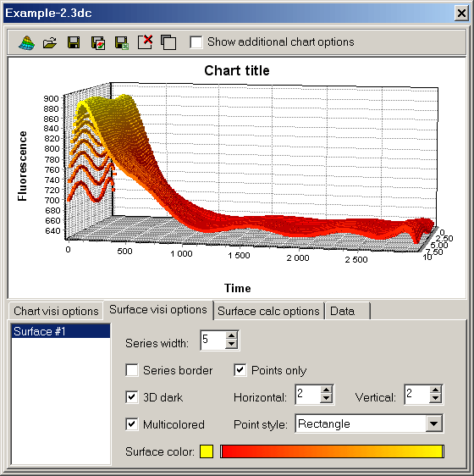
Task: Save the chart with floppy disk icon
Action: pos(74,42)
